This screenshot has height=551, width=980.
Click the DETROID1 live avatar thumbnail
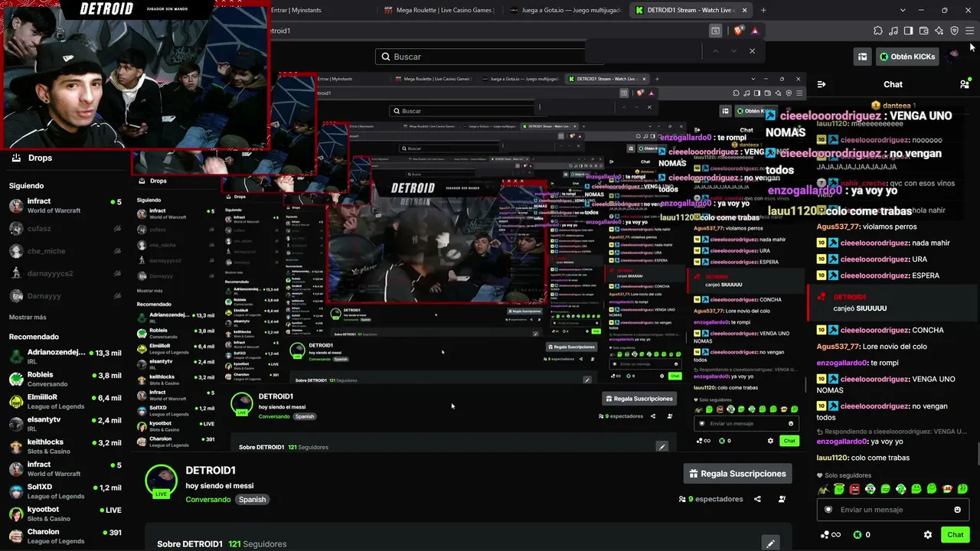(161, 481)
